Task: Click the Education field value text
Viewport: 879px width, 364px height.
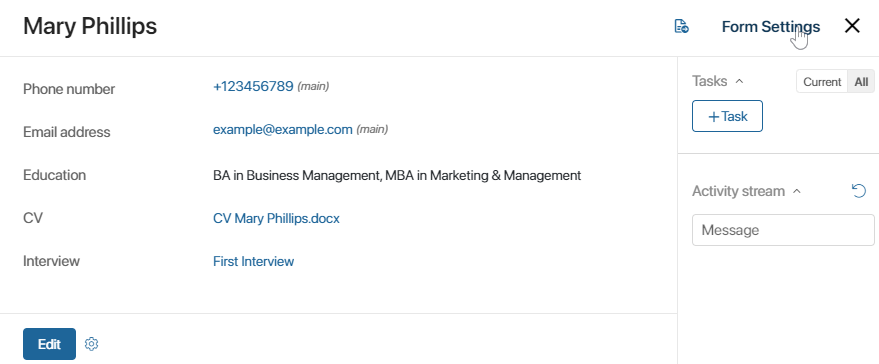Action: coord(397,176)
